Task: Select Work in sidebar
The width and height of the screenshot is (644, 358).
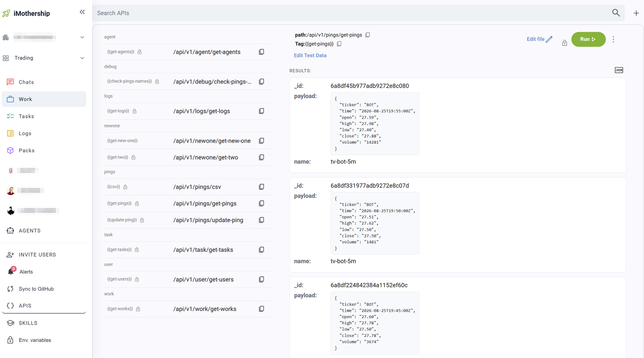Action: point(44,99)
